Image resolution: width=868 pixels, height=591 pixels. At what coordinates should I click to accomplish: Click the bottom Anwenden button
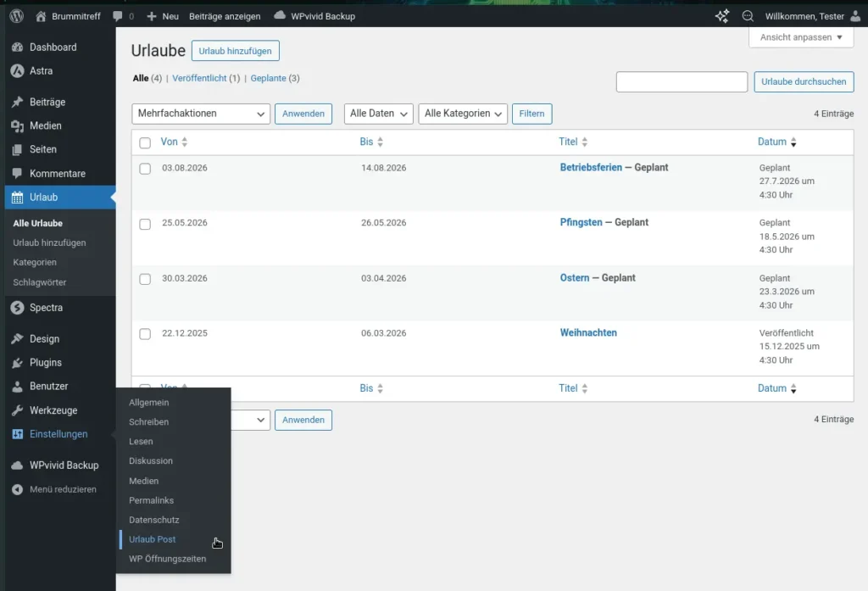point(303,420)
